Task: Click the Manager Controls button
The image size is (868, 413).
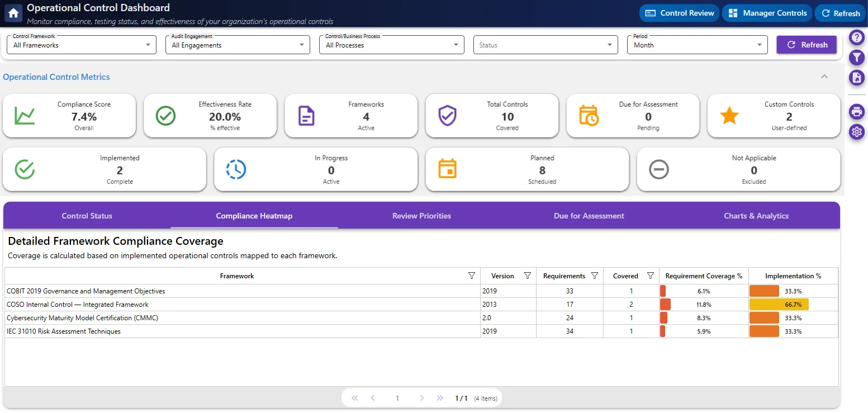Action: (767, 13)
